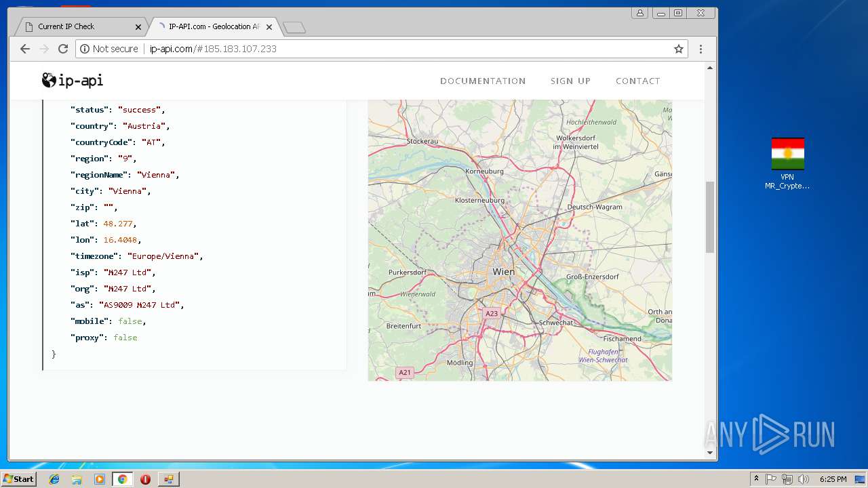Select the IP-API.com Geolocation tab

tap(214, 26)
